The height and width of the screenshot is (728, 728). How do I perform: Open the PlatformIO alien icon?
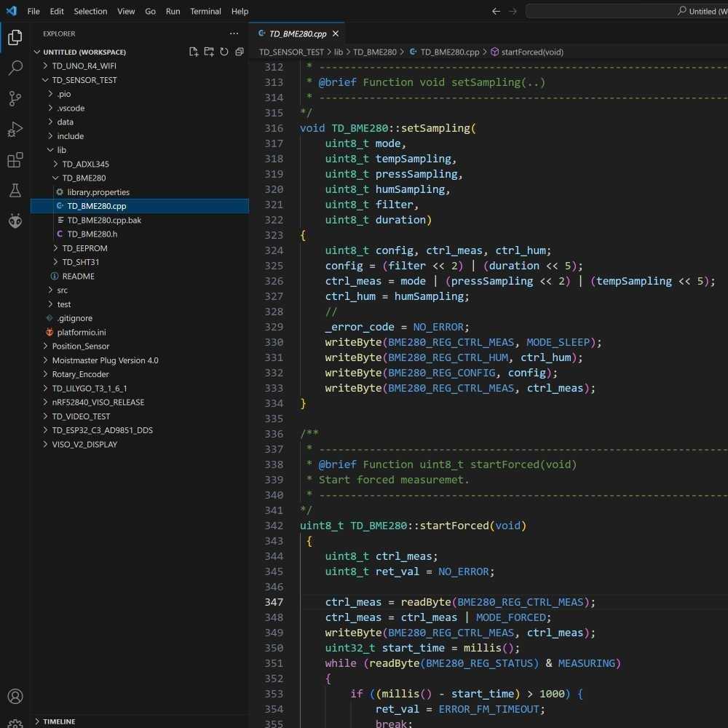15,221
